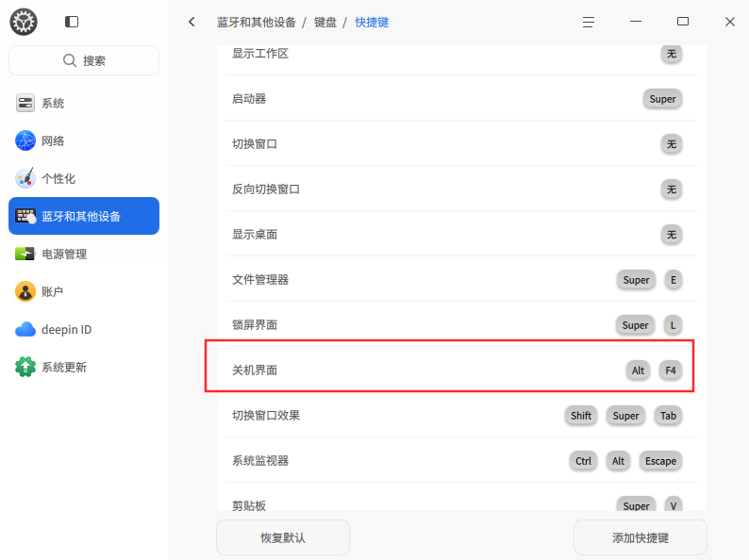
Task: Click the 切换窗口 label
Action: (x=255, y=144)
